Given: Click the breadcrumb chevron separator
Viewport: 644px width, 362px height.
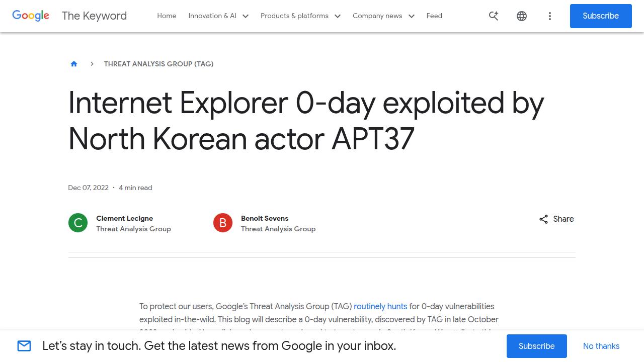Looking at the screenshot, I should tap(92, 64).
